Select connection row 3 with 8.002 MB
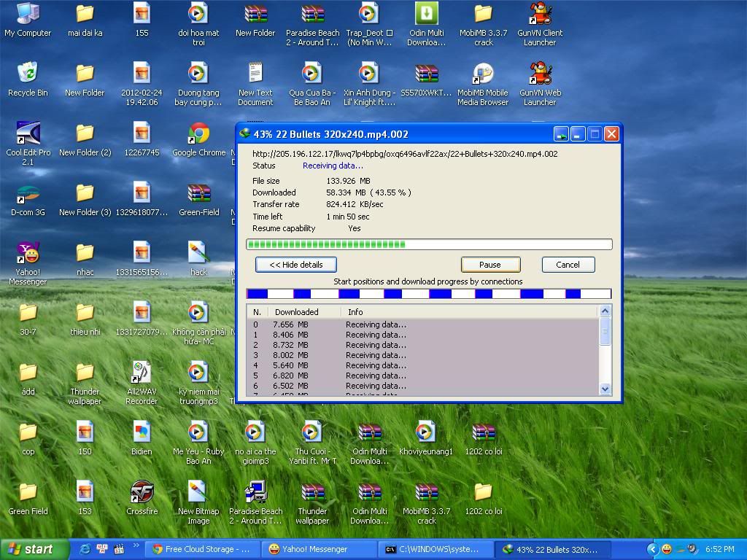Viewport: 747px width, 560px height. [422, 355]
